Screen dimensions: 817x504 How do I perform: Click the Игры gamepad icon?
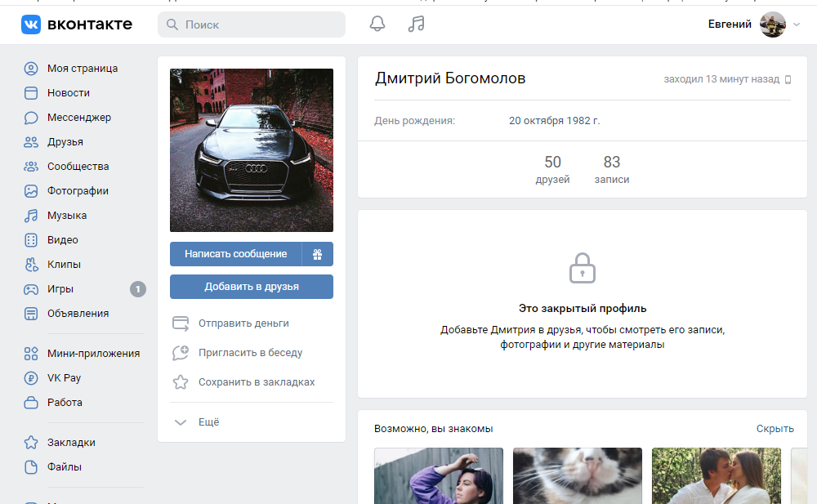(x=31, y=288)
